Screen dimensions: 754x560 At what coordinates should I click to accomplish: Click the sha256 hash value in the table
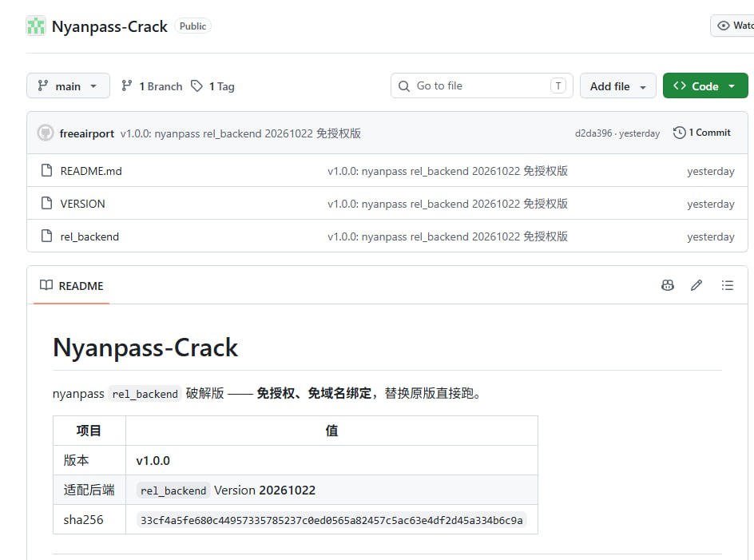click(x=331, y=520)
